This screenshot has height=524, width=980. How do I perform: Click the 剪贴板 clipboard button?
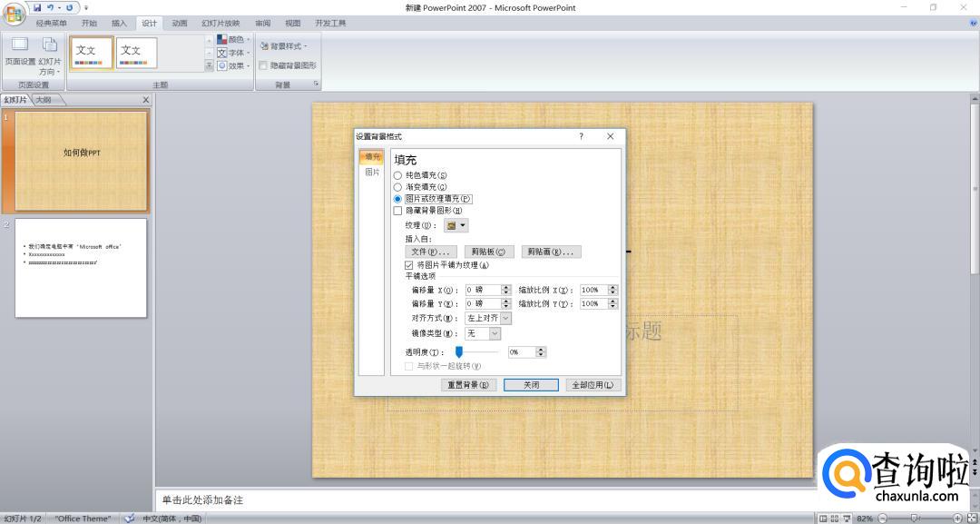coord(489,252)
